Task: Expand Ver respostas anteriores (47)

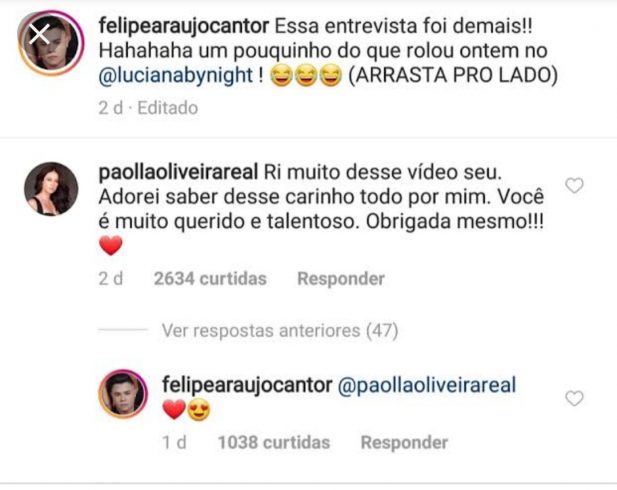Action: click(280, 331)
